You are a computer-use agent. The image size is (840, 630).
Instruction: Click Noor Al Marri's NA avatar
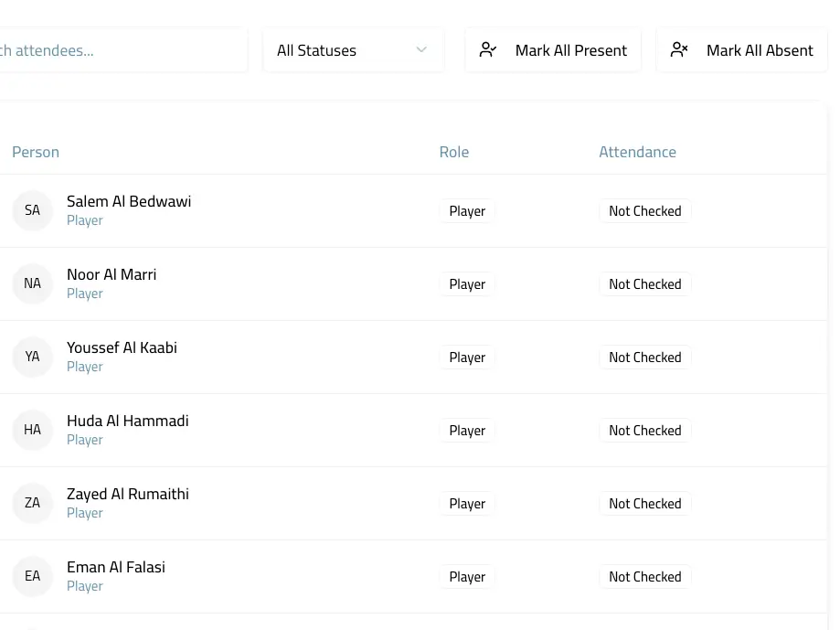click(32, 284)
